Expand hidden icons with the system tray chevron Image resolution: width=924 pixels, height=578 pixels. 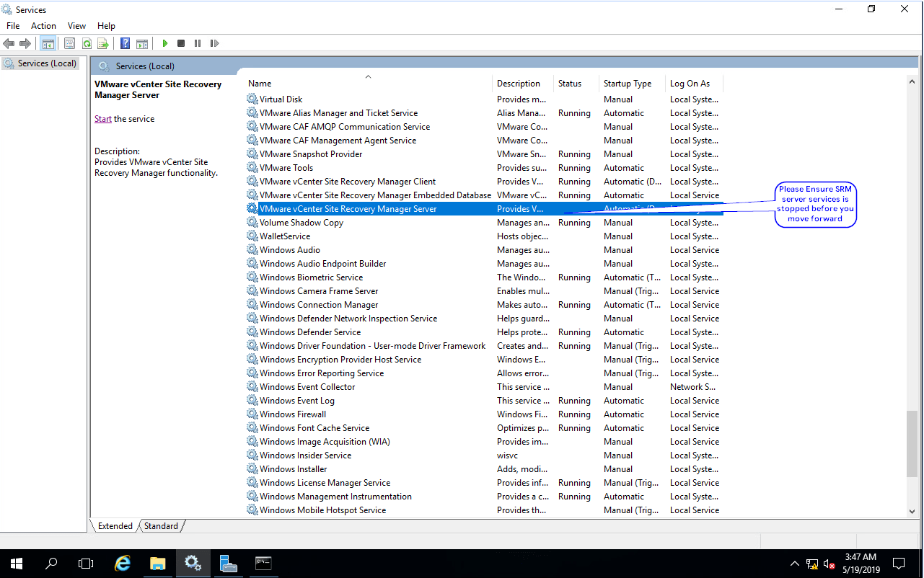click(794, 563)
